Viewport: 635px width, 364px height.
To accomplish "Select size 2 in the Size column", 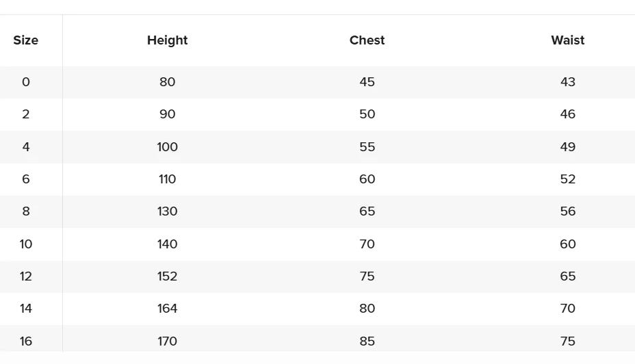I will point(26,114).
